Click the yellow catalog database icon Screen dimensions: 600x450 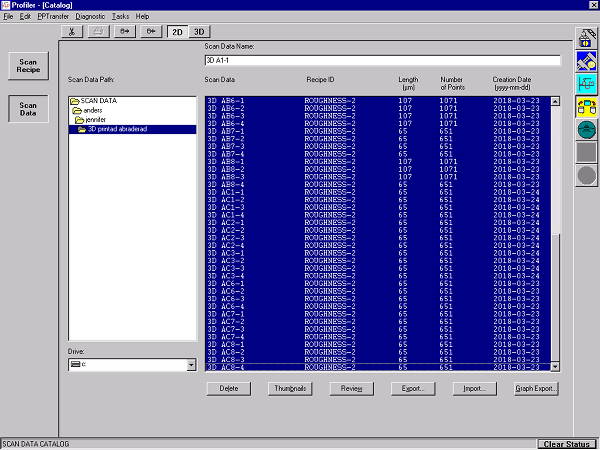click(587, 106)
